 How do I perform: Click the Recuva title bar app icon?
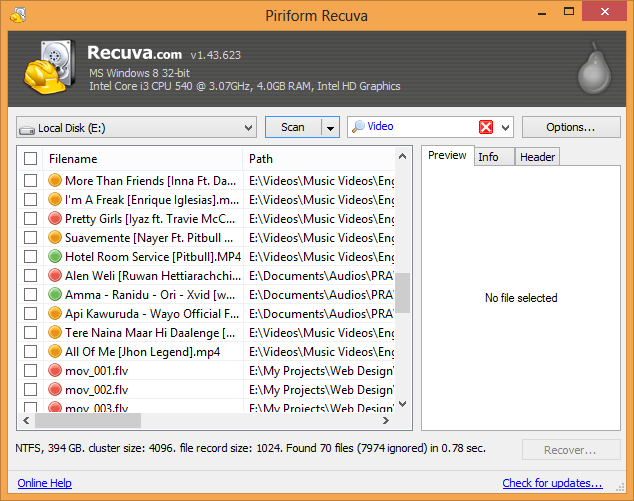(x=18, y=15)
